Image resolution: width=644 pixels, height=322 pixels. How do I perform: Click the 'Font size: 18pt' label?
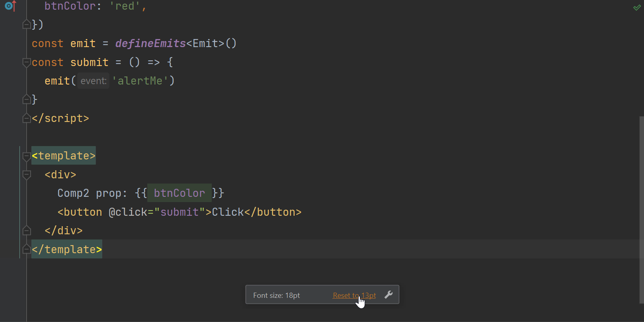pos(277,295)
